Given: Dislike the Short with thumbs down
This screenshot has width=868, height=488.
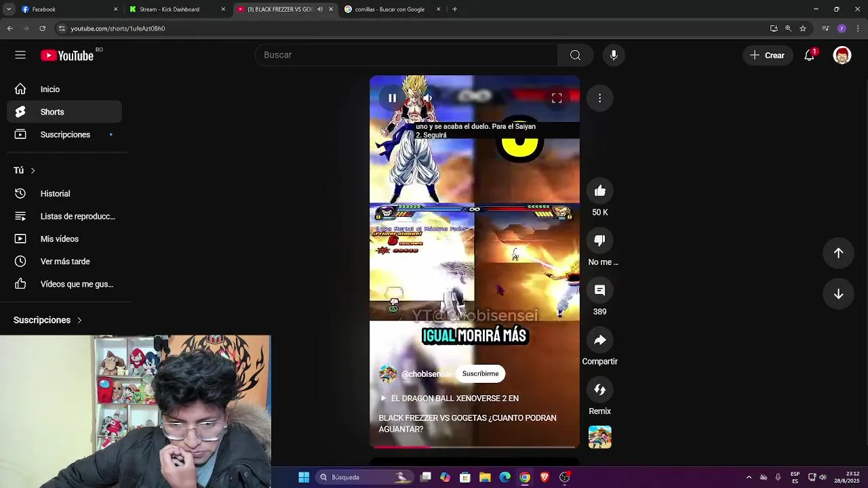Looking at the screenshot, I should 600,241.
